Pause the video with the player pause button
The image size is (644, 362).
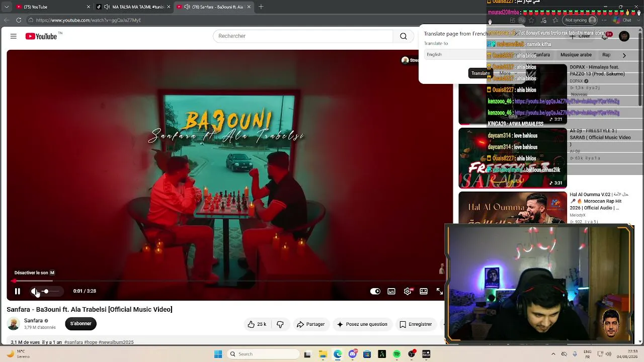pos(17,291)
